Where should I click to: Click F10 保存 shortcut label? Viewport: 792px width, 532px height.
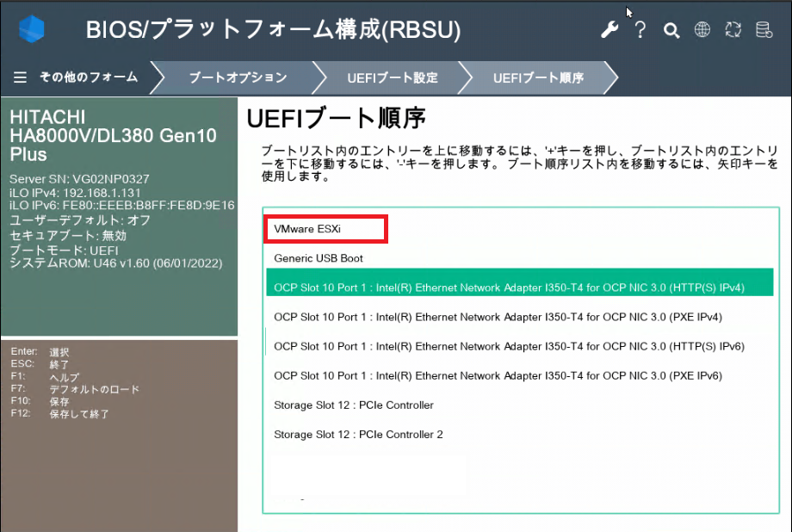pyautogui.click(x=40, y=401)
